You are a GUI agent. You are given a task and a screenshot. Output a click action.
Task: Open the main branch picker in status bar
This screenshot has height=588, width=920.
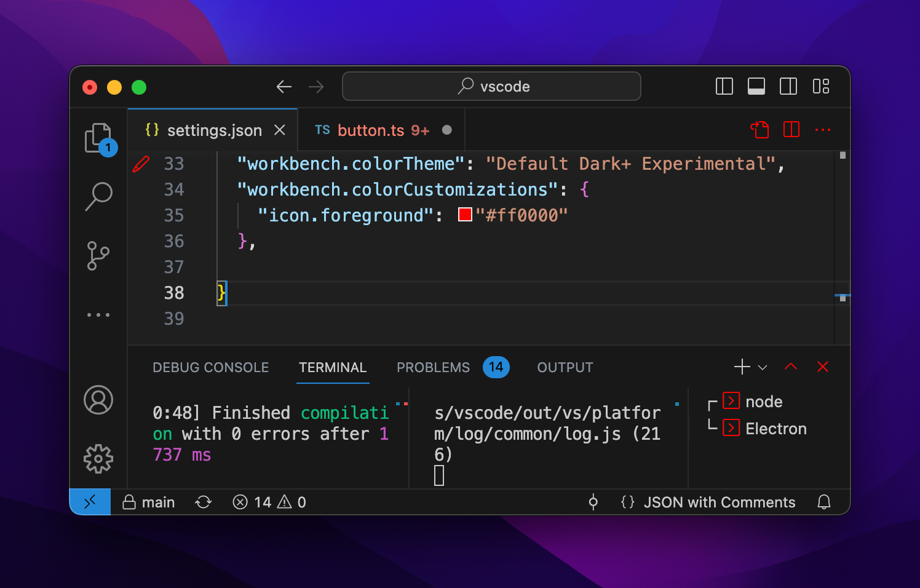point(148,502)
